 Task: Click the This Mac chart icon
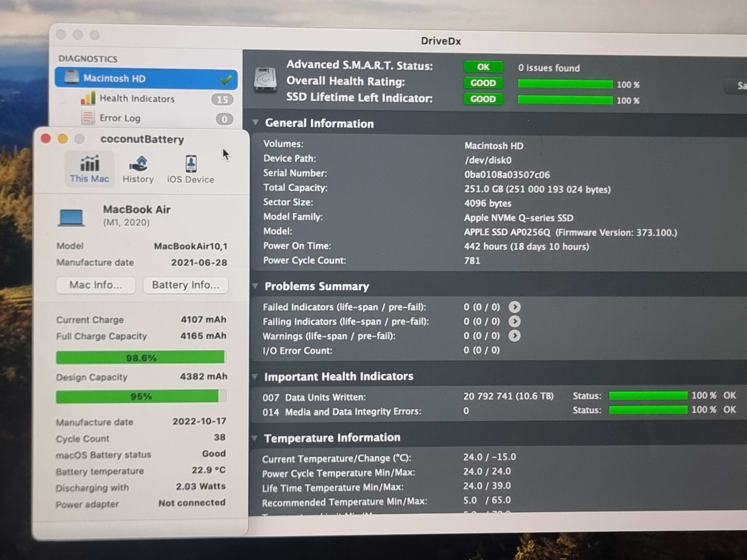click(89, 163)
